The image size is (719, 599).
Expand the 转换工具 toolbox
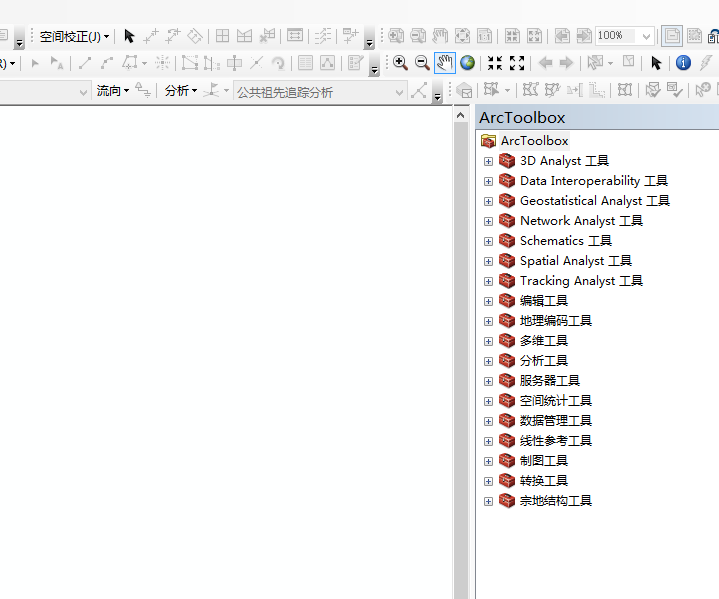pos(488,481)
